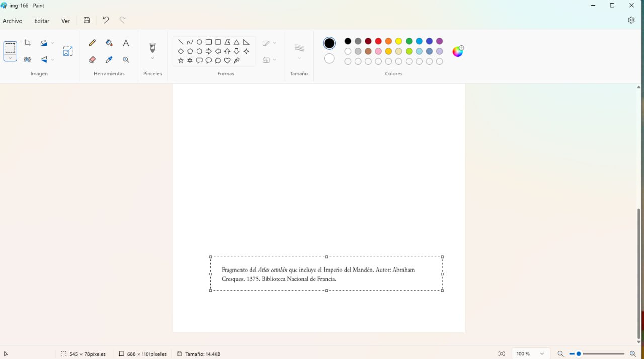Image resolution: width=644 pixels, height=359 pixels.
Task: Pick the Rectangle shape
Action: click(209, 42)
